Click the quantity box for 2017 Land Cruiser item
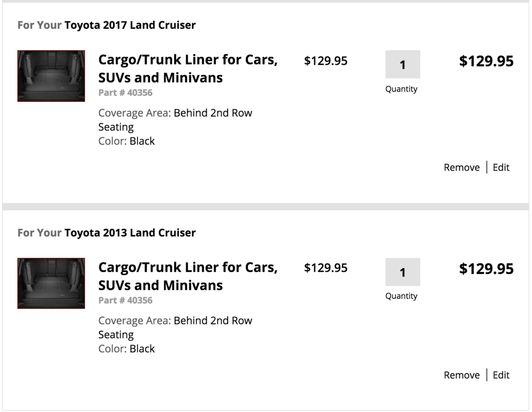The image size is (532, 412). coord(402,65)
